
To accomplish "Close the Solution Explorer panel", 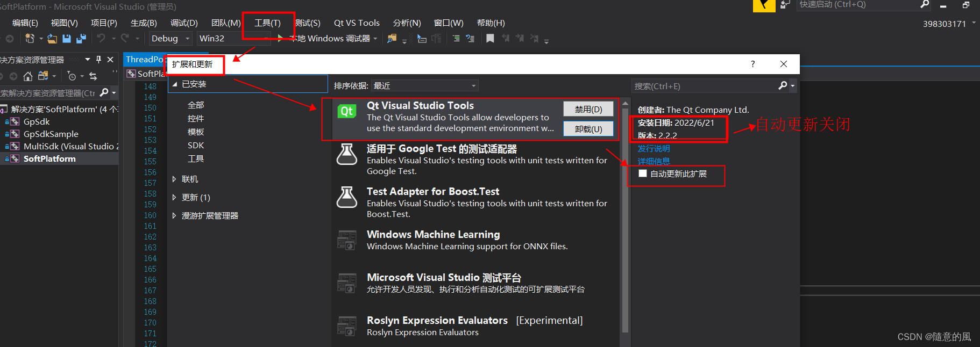I will [110, 60].
